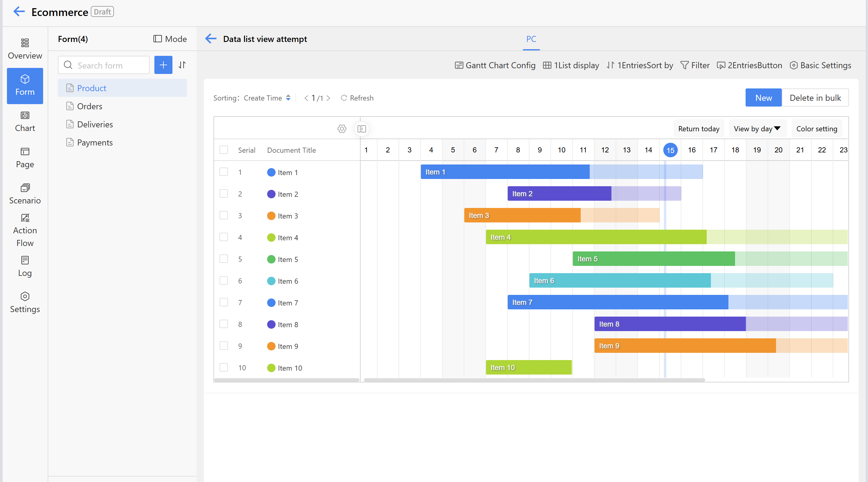Go back using the arrow beside Ecommerce
Screen dimensions: 868x482
coord(19,12)
